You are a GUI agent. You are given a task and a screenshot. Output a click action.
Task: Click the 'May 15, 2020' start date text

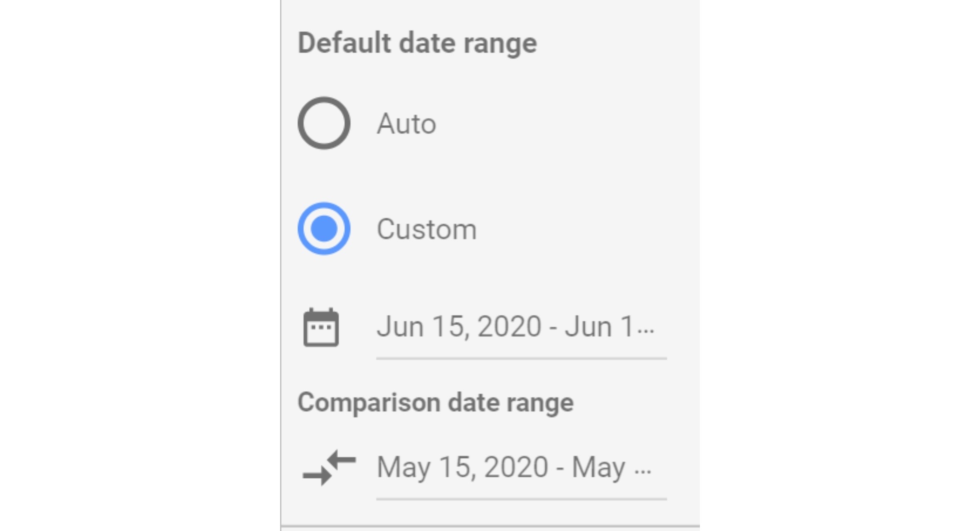462,467
